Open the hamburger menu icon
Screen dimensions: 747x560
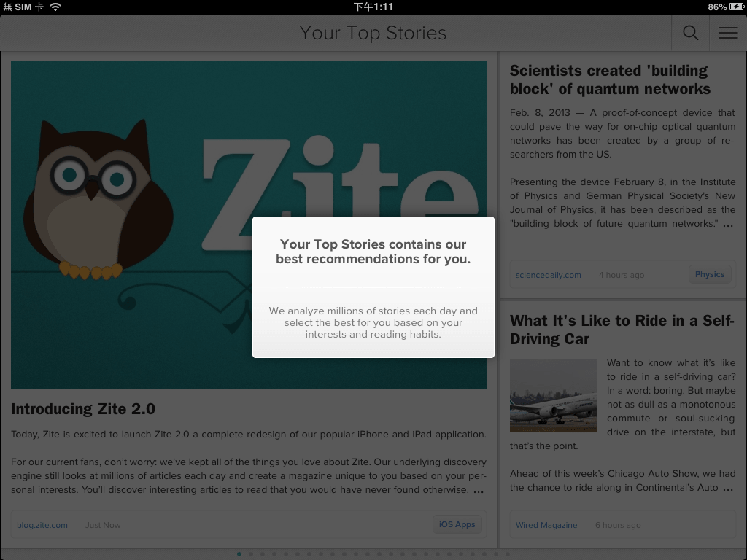[x=728, y=33]
